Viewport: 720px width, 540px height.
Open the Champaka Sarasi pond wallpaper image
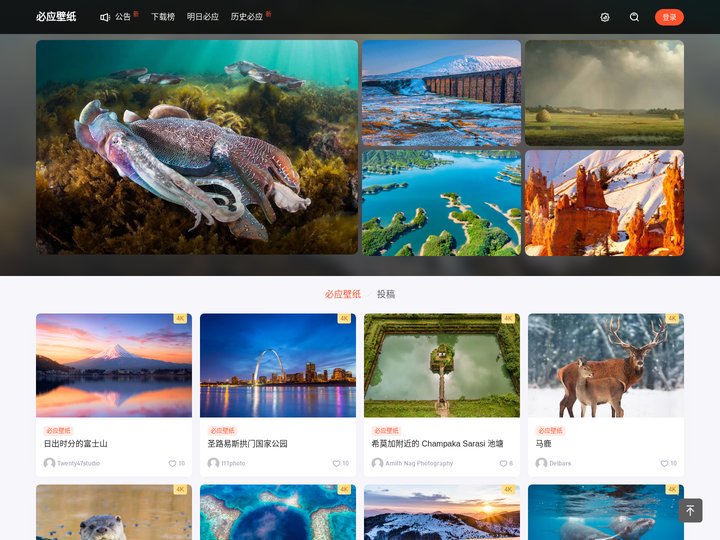tap(442, 365)
